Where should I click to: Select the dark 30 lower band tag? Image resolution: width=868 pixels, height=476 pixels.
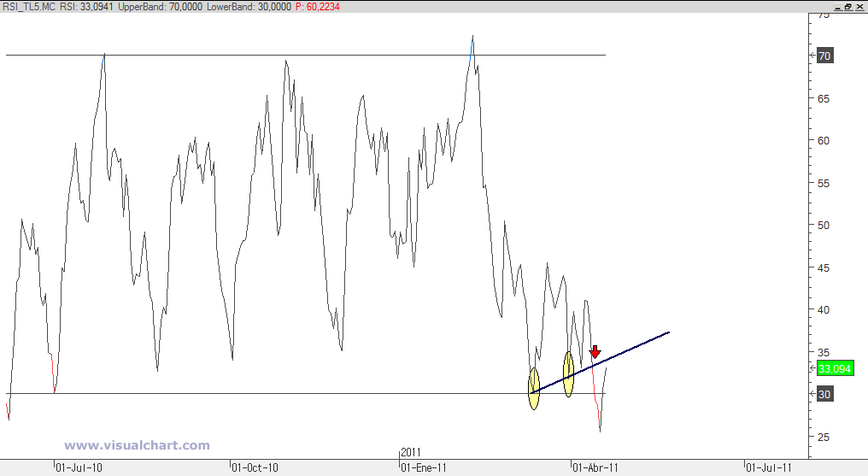click(824, 394)
